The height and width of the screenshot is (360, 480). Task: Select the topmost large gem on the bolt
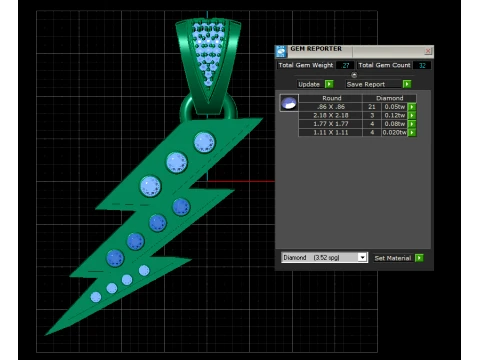tap(204, 142)
